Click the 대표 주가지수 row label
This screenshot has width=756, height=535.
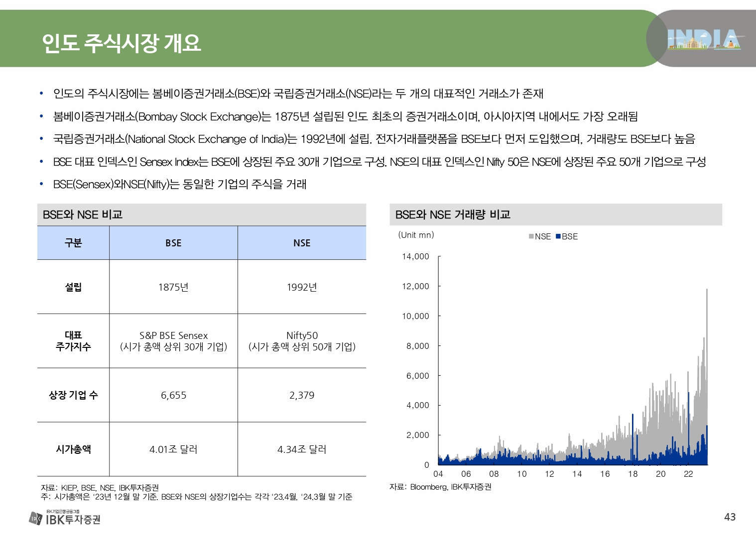tap(73, 341)
